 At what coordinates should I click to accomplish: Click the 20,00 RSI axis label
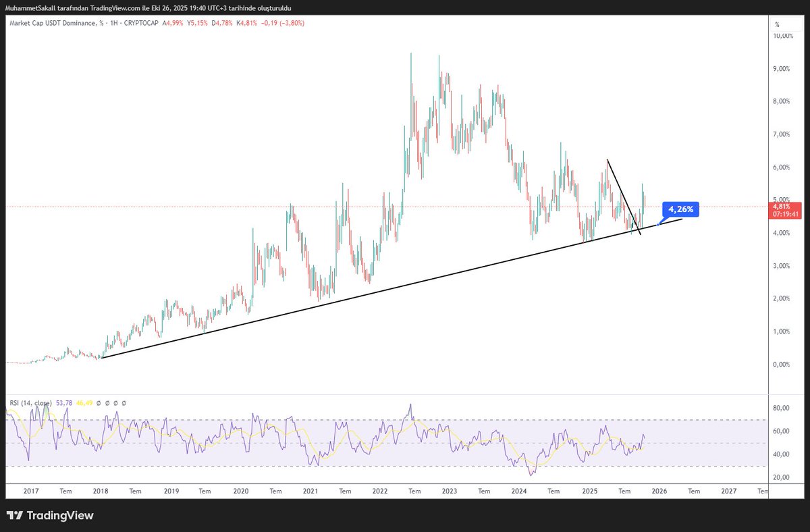[781, 477]
